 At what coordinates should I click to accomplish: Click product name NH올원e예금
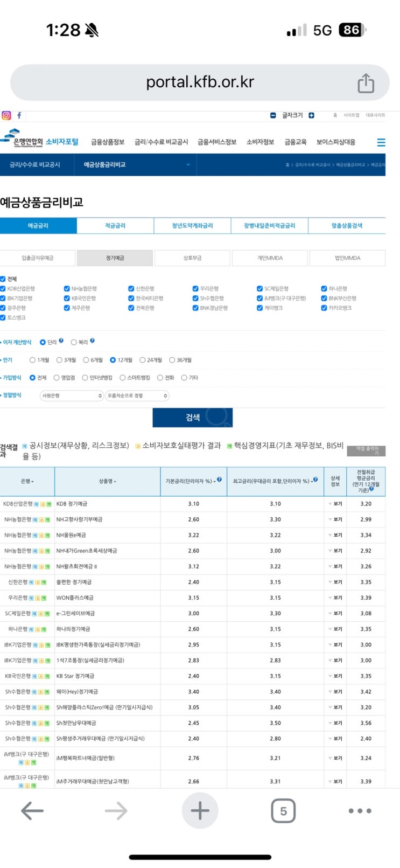pos(71,536)
